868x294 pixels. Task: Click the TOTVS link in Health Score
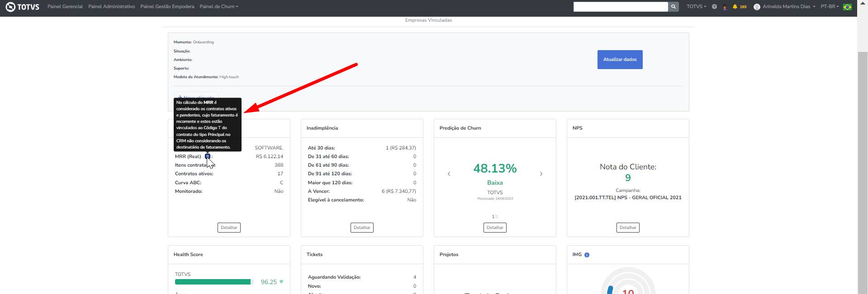[183, 275]
